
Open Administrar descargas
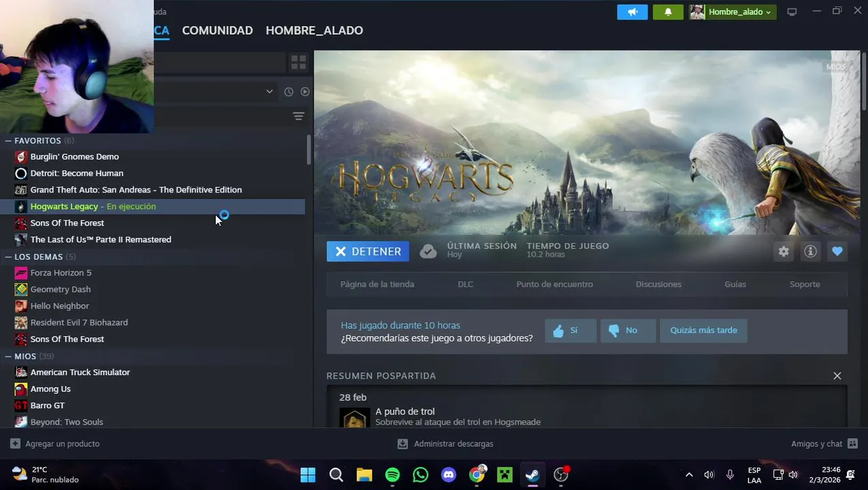446,444
